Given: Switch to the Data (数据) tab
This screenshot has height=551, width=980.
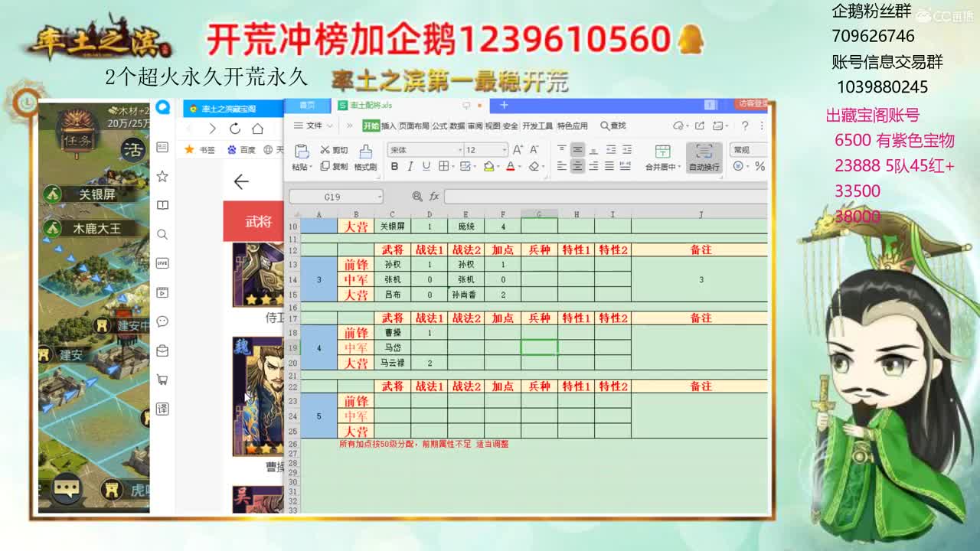Looking at the screenshot, I should (x=457, y=126).
